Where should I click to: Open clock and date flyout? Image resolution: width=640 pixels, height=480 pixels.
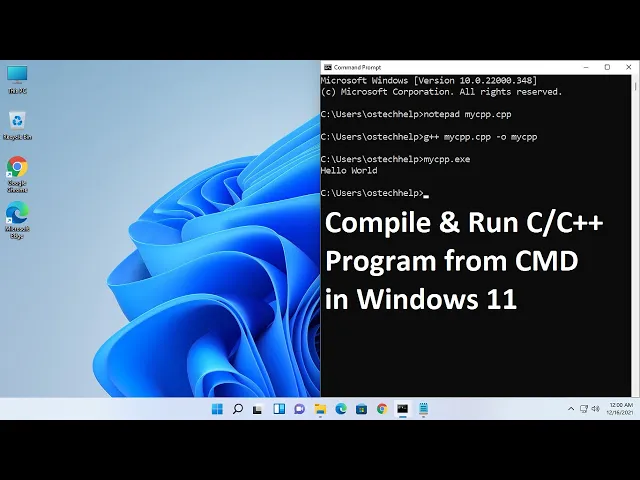pyautogui.click(x=620, y=409)
